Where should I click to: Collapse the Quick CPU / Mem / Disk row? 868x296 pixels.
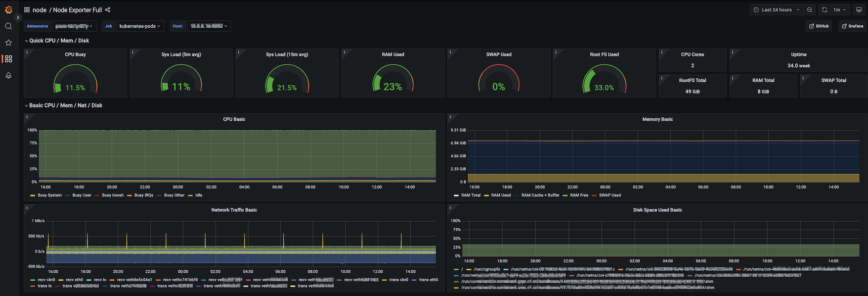[x=59, y=41]
